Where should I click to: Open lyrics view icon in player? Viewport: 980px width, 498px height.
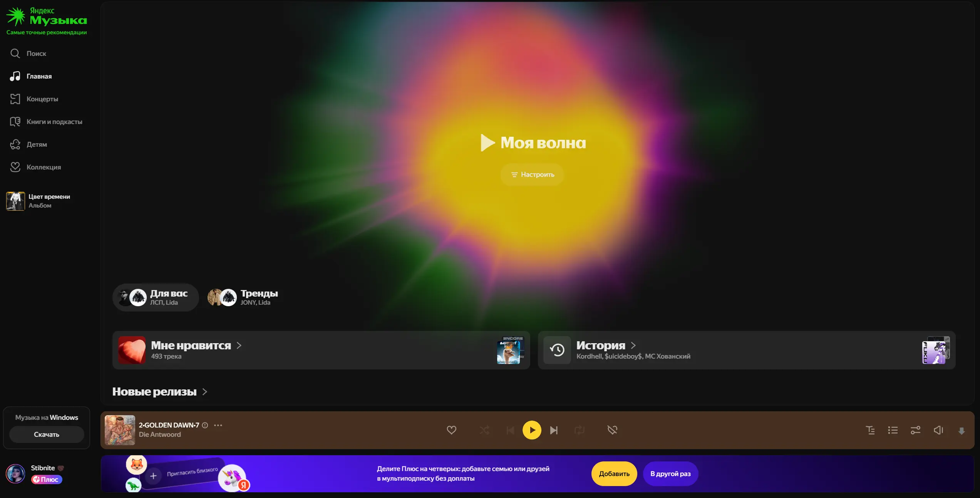[870, 430]
